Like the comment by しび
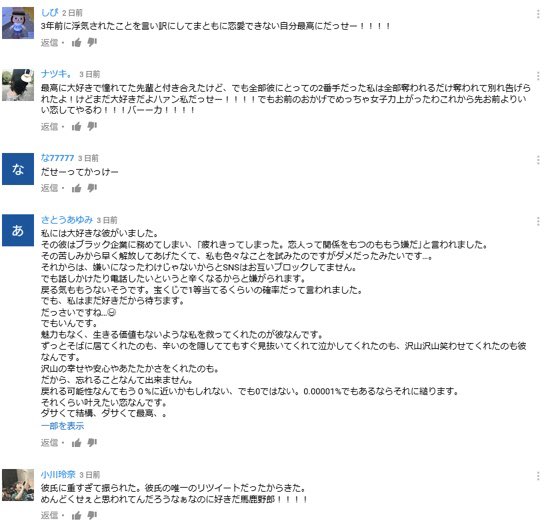 (x=76, y=42)
